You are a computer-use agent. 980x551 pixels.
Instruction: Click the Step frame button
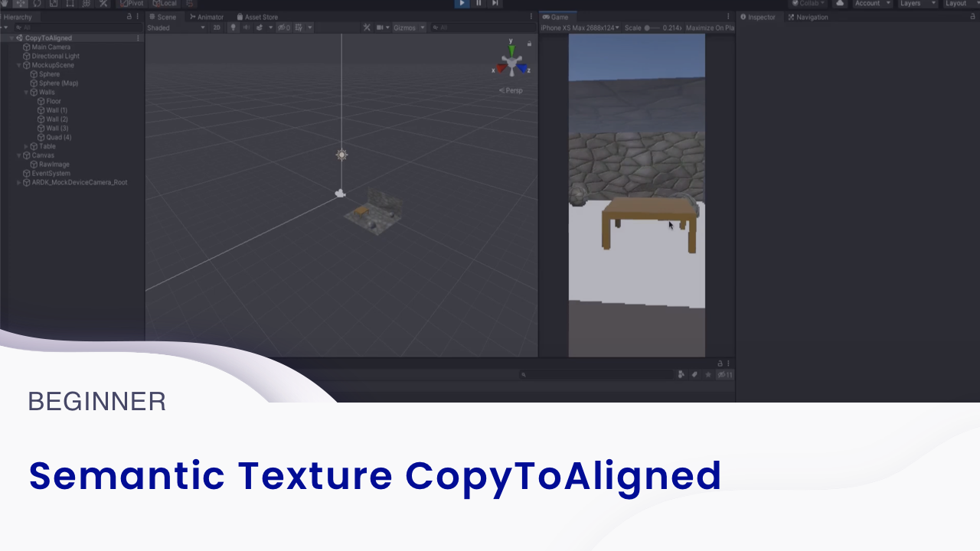coord(495,3)
